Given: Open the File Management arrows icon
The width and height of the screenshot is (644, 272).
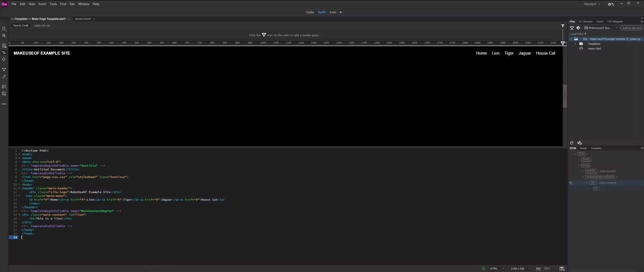Looking at the screenshot, I should [4, 36].
